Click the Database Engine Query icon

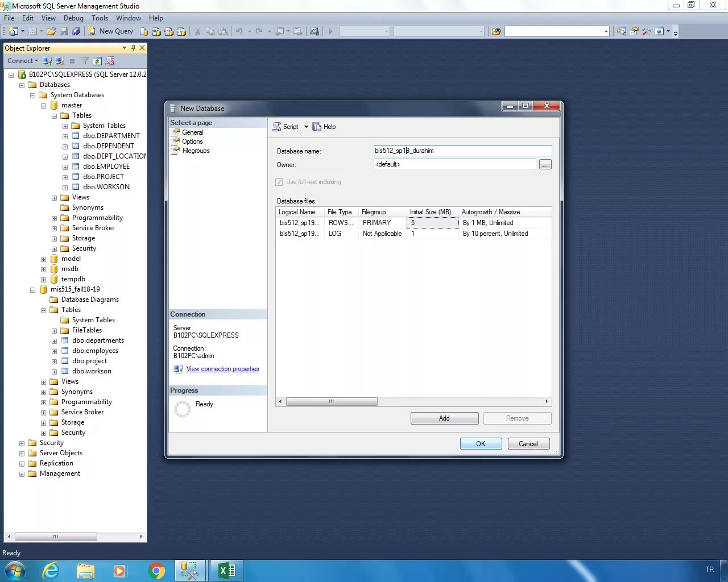[x=144, y=31]
